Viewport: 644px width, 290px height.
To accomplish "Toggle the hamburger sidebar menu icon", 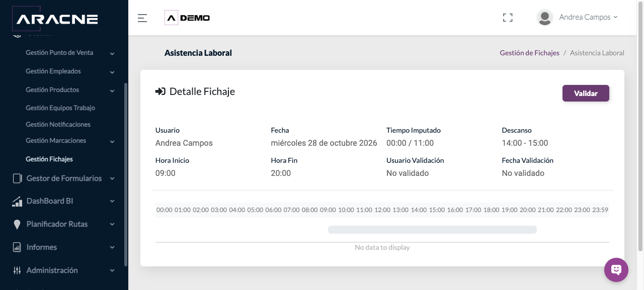I will (x=142, y=18).
